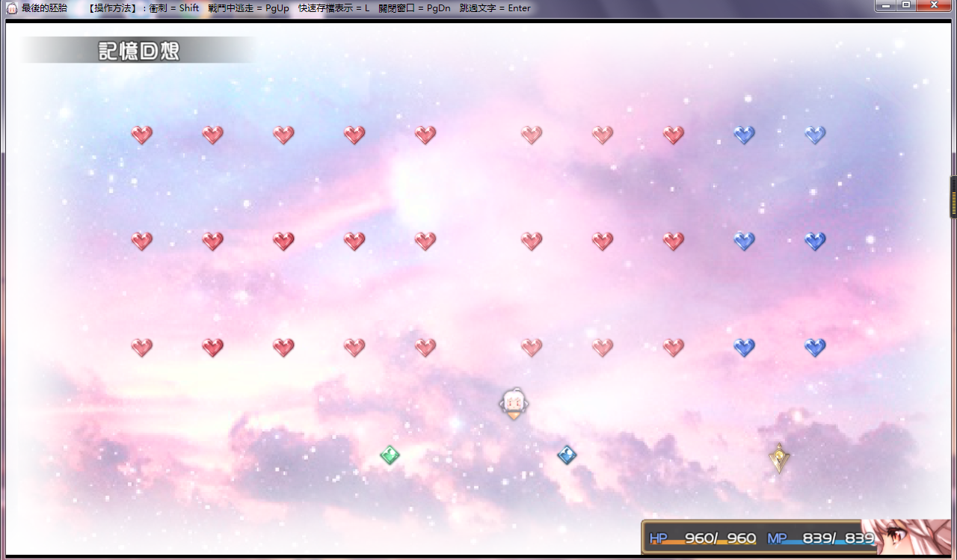Select the sixth heart in top row
The image size is (957, 560).
(532, 135)
